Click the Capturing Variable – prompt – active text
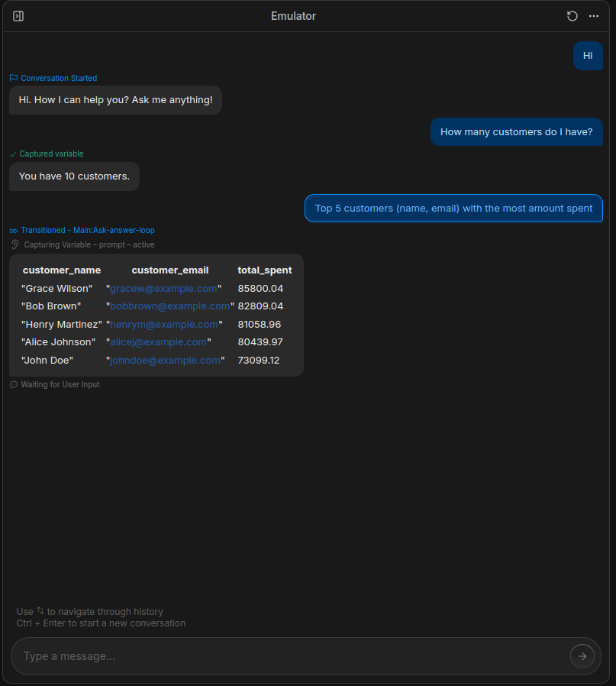Image resolution: width=616 pixels, height=686 pixels. coord(89,244)
